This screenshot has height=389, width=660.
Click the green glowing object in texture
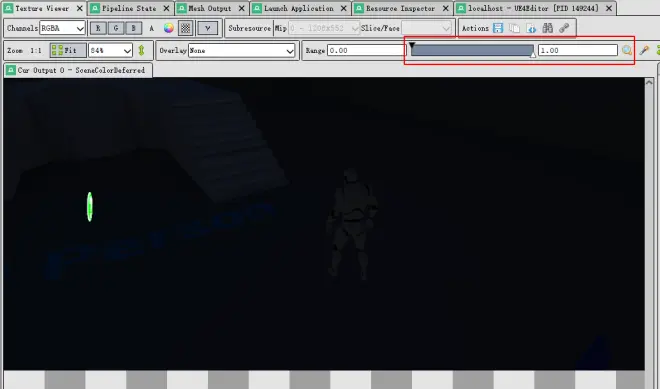[90, 206]
